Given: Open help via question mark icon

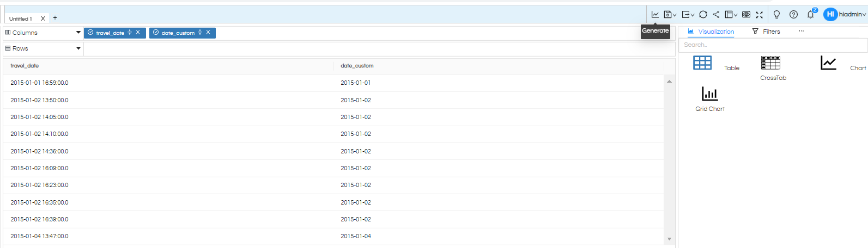Looking at the screenshot, I should (793, 15).
